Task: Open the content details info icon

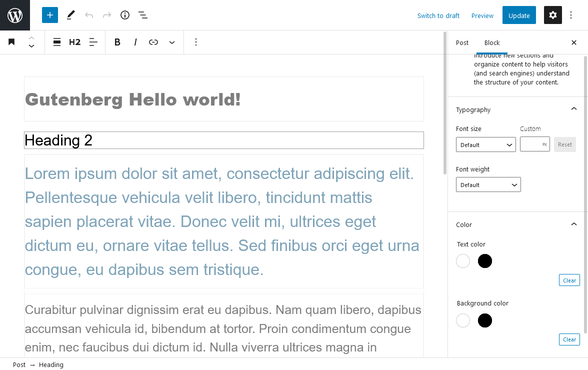Action: (125, 15)
